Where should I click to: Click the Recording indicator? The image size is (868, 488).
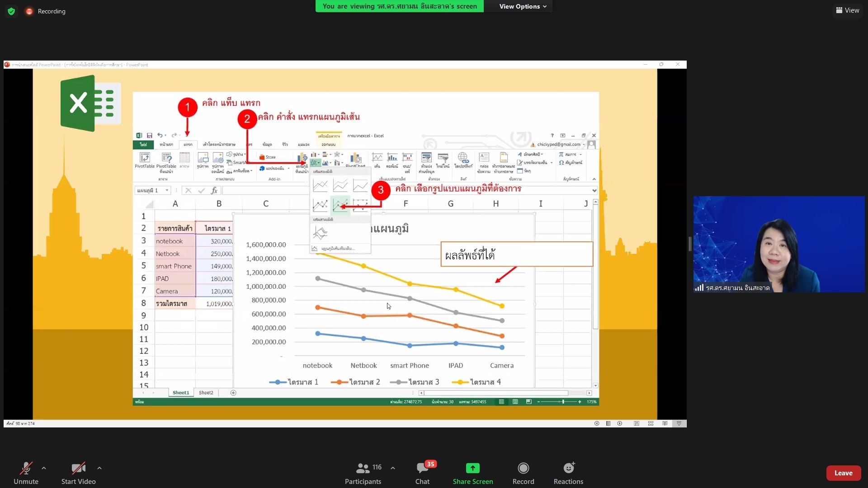(46, 11)
